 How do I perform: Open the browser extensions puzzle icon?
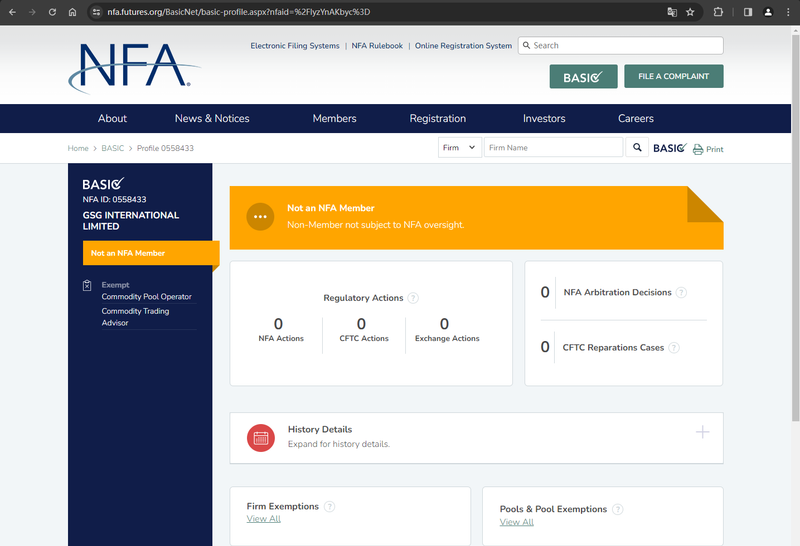click(x=718, y=12)
